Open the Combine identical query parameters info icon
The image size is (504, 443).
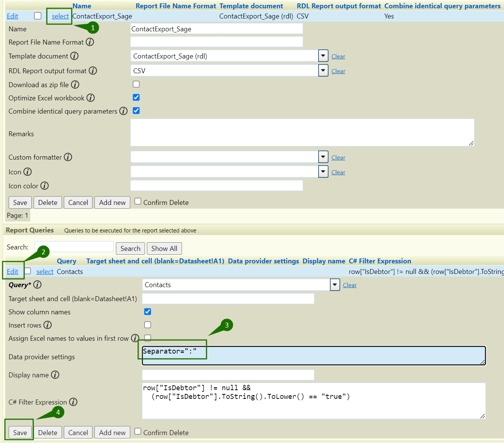point(123,111)
